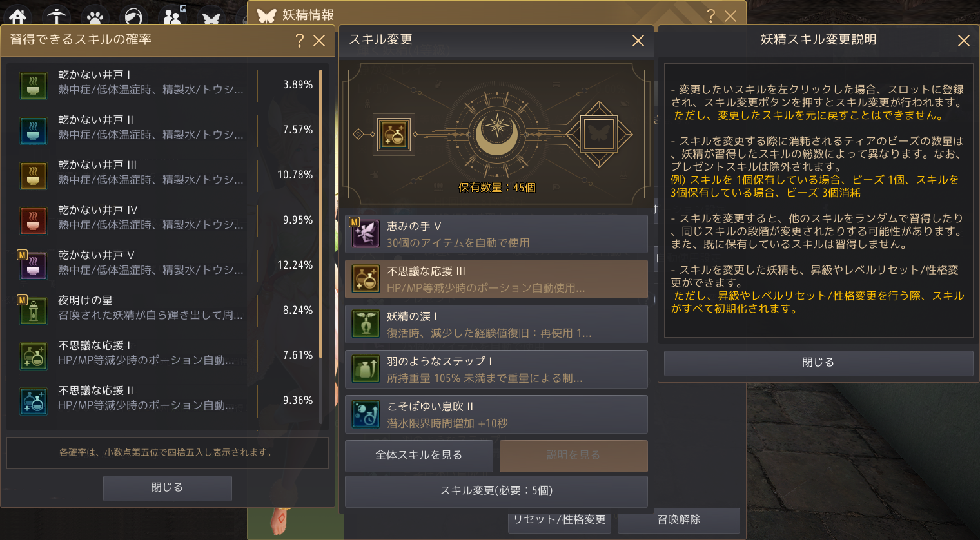Viewport: 980px width, 540px height.
Task: Click the fairy butterfly icon in top bar
Action: coord(211,17)
